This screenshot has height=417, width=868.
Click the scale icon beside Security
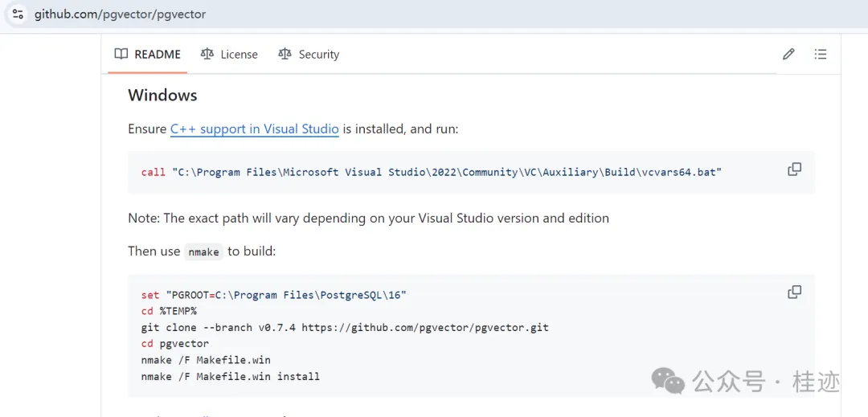[x=285, y=54]
